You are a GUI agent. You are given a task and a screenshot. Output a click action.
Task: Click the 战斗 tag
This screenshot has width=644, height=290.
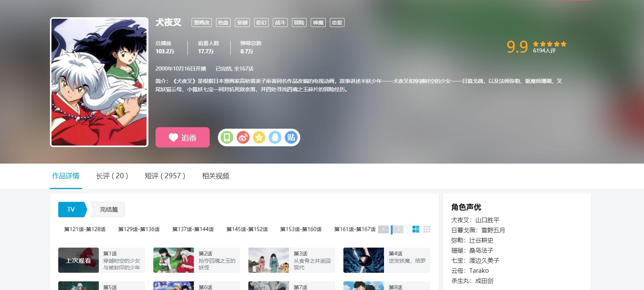click(280, 23)
